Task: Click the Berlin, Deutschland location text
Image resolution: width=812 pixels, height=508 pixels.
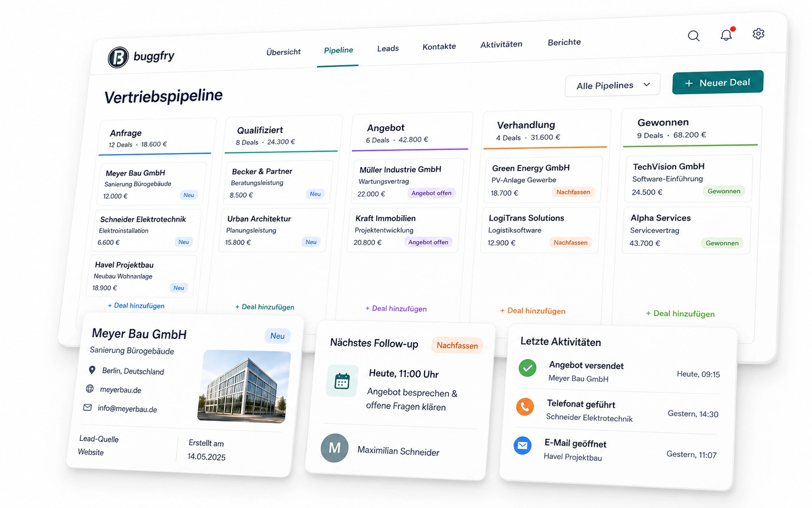Action: [x=133, y=371]
